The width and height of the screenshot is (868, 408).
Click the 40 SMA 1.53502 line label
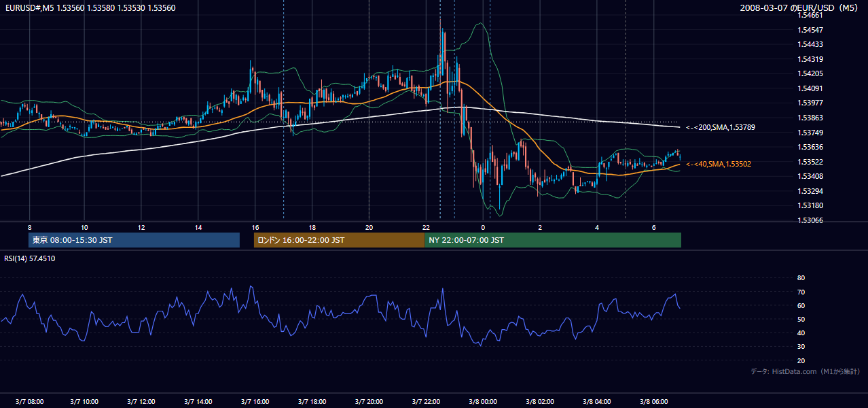pyautogui.click(x=719, y=164)
